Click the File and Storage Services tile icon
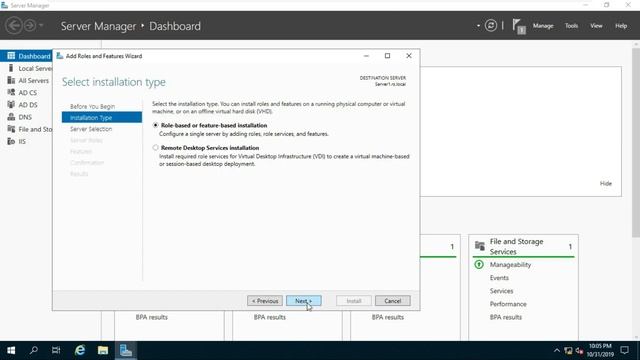Viewport: 640px width, 360px height. coord(480,245)
